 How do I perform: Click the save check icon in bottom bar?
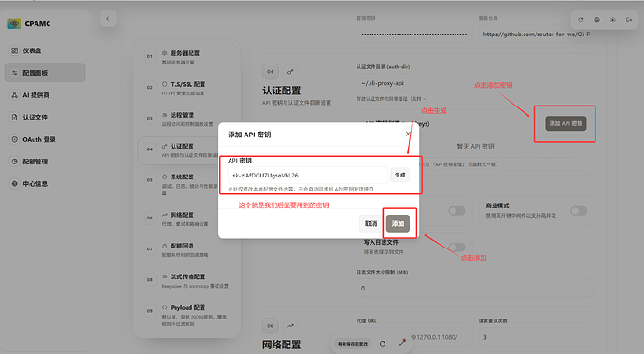tap(402, 343)
